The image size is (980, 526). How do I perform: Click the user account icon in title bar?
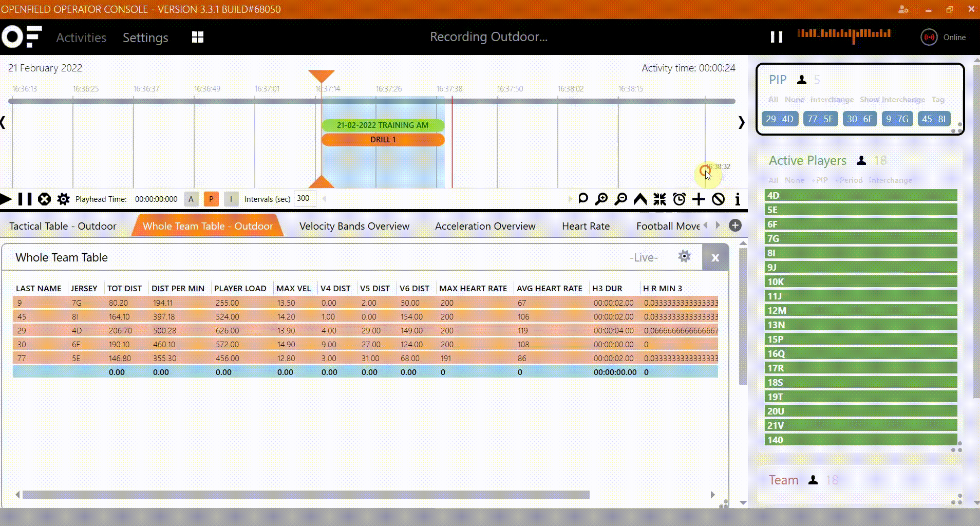(x=903, y=9)
